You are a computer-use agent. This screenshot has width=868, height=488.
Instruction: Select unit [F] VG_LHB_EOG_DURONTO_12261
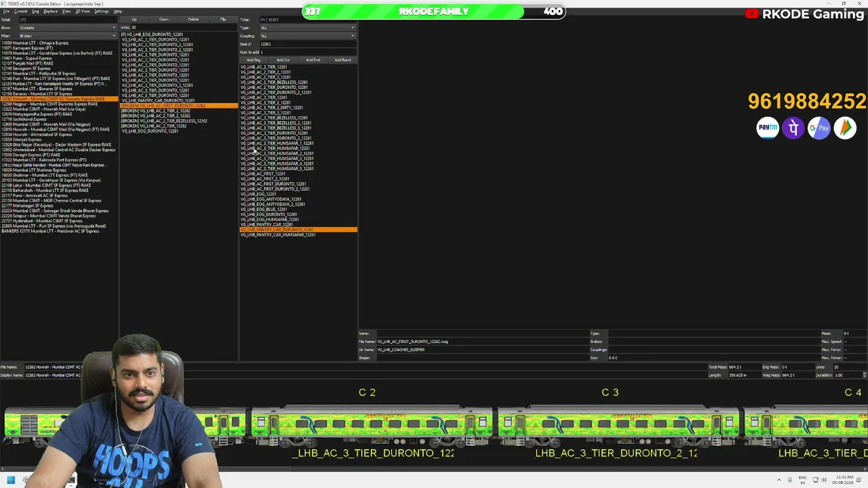click(x=179, y=35)
